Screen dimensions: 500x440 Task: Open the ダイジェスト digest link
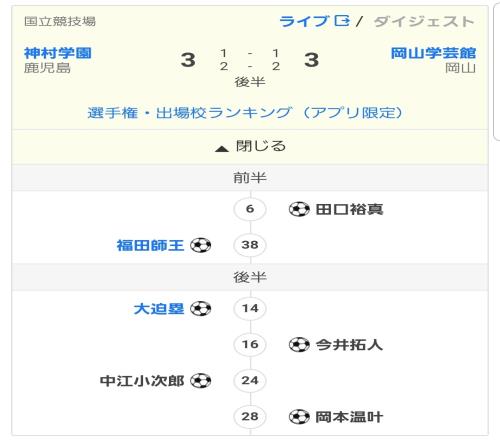tap(424, 22)
